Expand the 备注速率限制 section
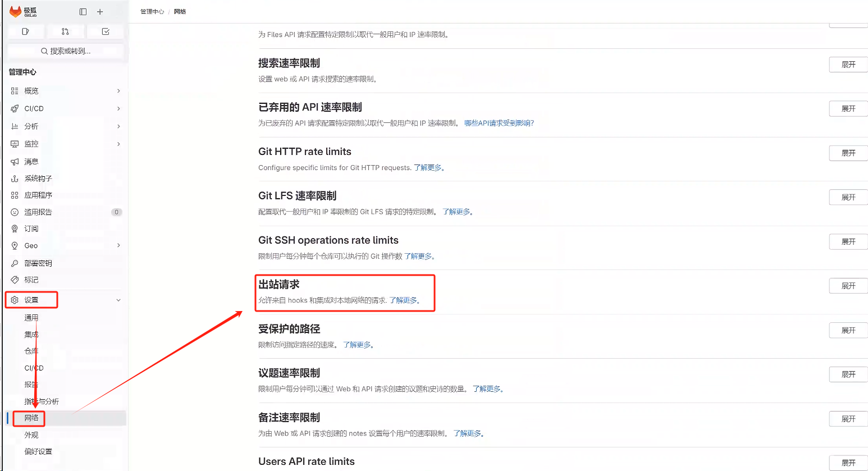The image size is (868, 471). (x=848, y=419)
